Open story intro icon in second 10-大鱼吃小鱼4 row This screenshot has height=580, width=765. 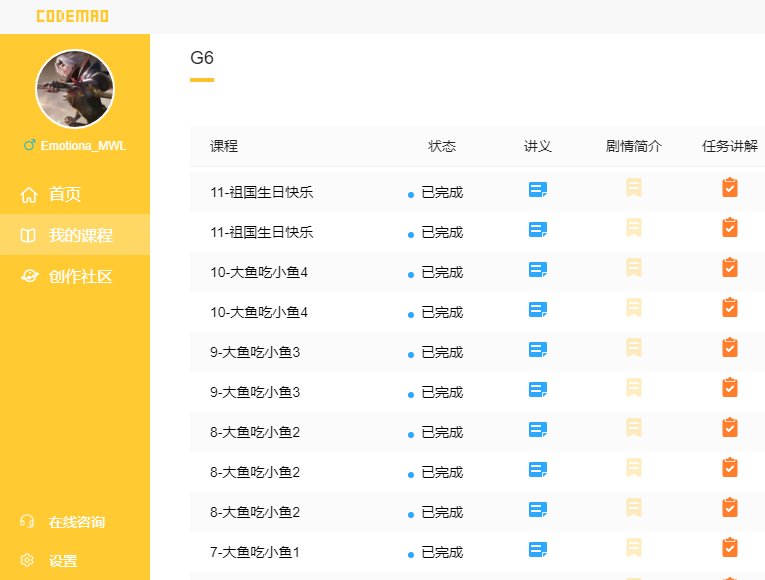pos(634,307)
